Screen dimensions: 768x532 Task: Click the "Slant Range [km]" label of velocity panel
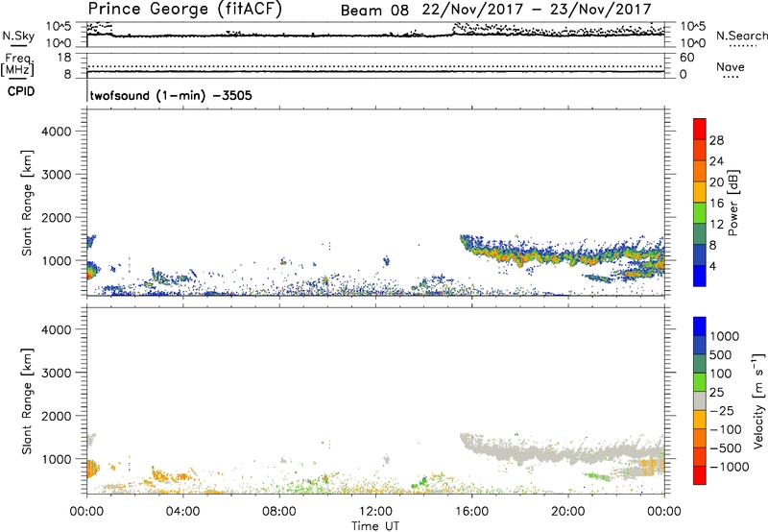pos(27,400)
